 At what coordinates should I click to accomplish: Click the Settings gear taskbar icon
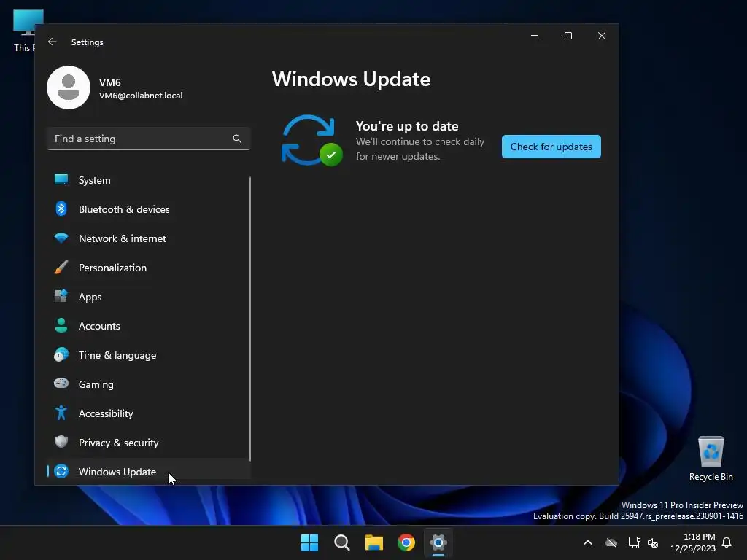(x=438, y=542)
